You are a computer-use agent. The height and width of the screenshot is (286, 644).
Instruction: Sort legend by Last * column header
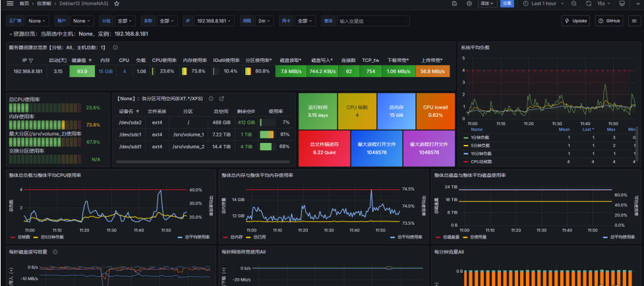click(x=589, y=129)
